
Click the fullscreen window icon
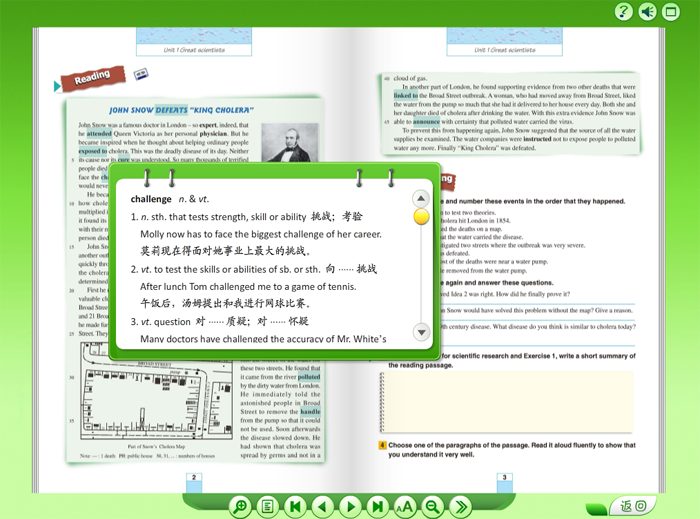click(671, 11)
